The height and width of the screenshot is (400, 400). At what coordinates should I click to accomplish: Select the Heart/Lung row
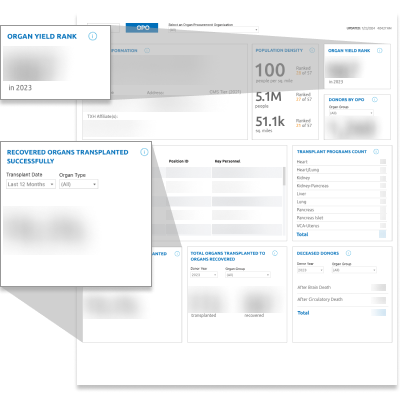point(341,170)
